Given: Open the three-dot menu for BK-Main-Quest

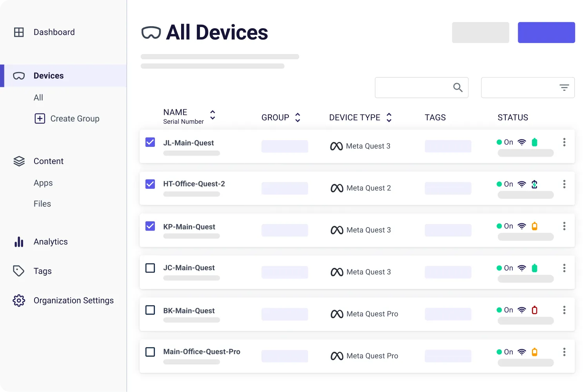Looking at the screenshot, I should tap(564, 310).
